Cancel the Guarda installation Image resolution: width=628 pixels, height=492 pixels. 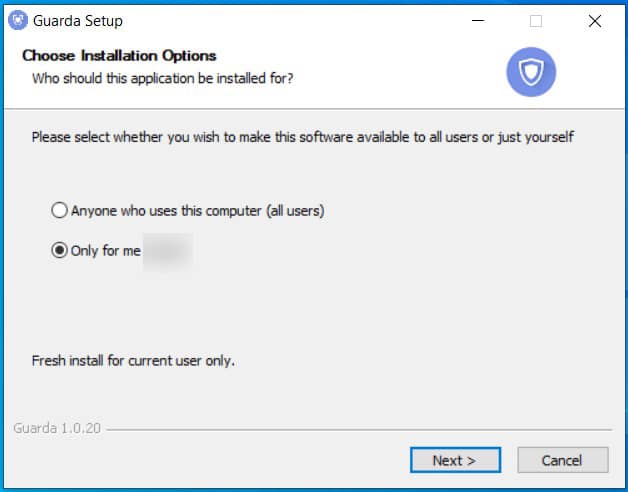[563, 460]
